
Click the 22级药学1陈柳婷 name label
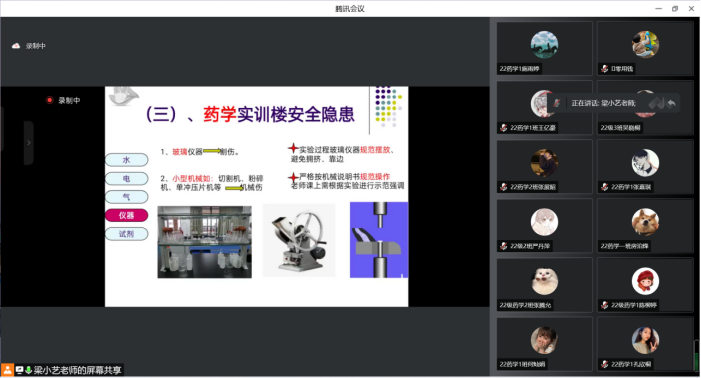pos(634,305)
